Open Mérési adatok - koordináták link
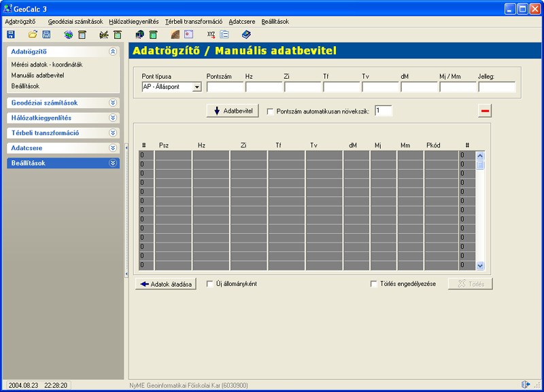The width and height of the screenshot is (544, 392). (x=47, y=65)
